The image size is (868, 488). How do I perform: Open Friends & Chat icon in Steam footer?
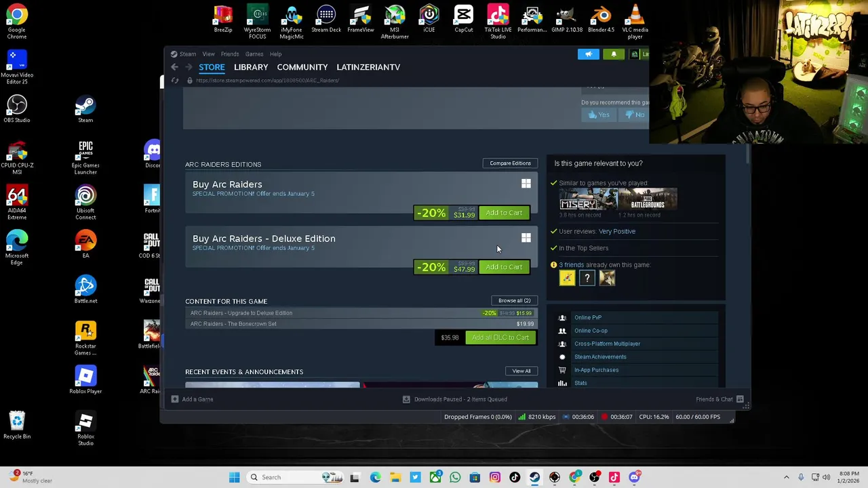(x=740, y=399)
